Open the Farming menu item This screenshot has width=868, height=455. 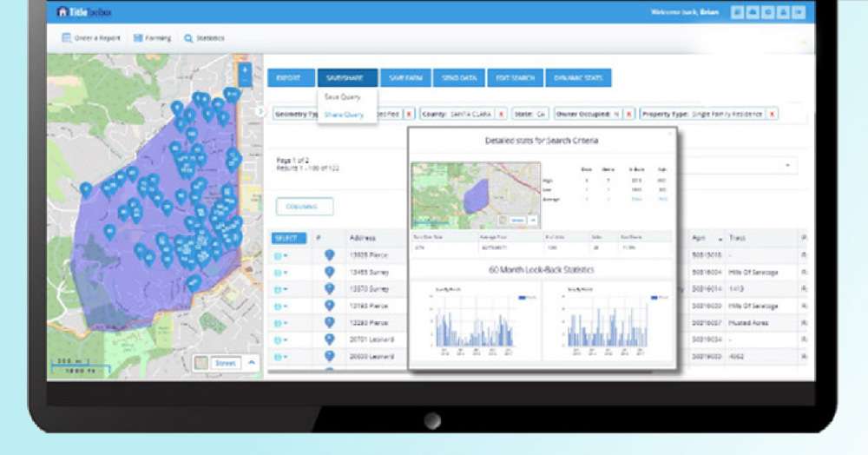[x=152, y=38]
